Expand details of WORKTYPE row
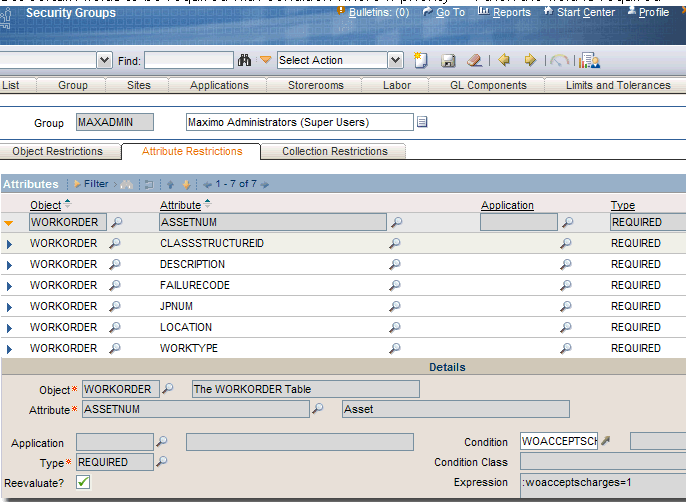 [9, 349]
